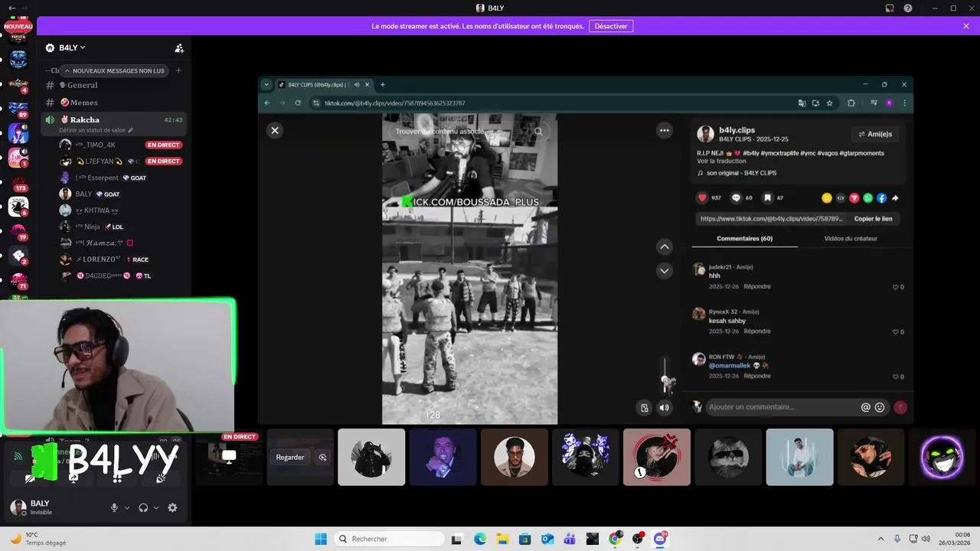
Task: Share the video to WhatsApp
Action: coord(867,197)
